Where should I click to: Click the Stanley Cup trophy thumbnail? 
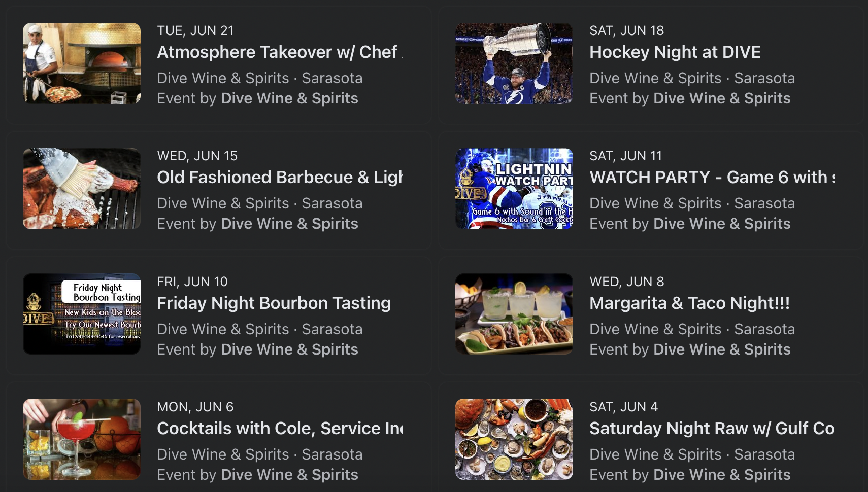pos(514,63)
